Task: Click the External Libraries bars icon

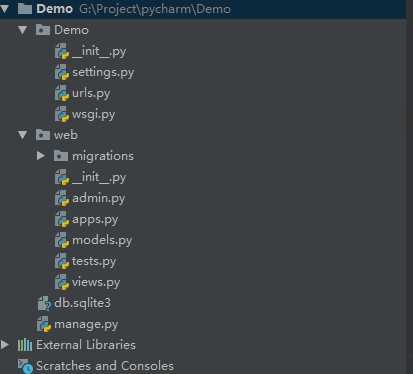Action: coord(25,345)
